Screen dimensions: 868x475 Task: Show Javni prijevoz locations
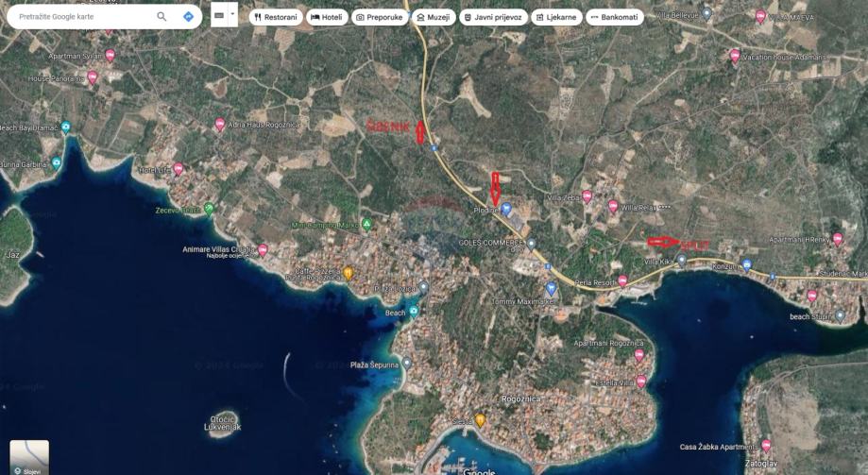(x=493, y=17)
